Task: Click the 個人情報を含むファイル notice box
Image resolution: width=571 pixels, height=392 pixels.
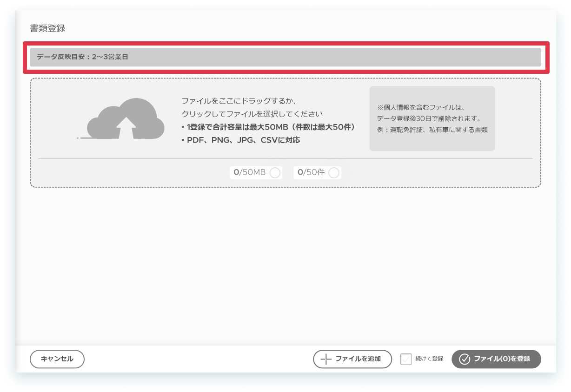Action: (x=432, y=118)
